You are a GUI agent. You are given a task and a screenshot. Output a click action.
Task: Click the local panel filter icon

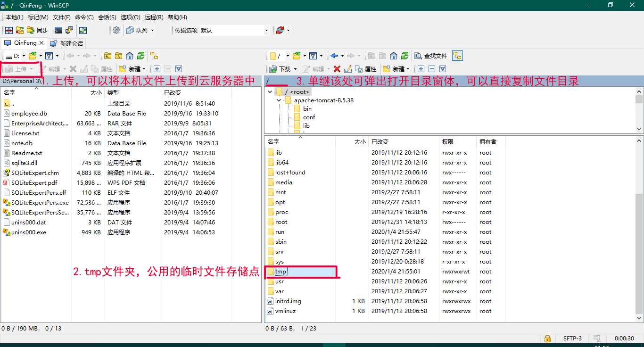(49, 56)
